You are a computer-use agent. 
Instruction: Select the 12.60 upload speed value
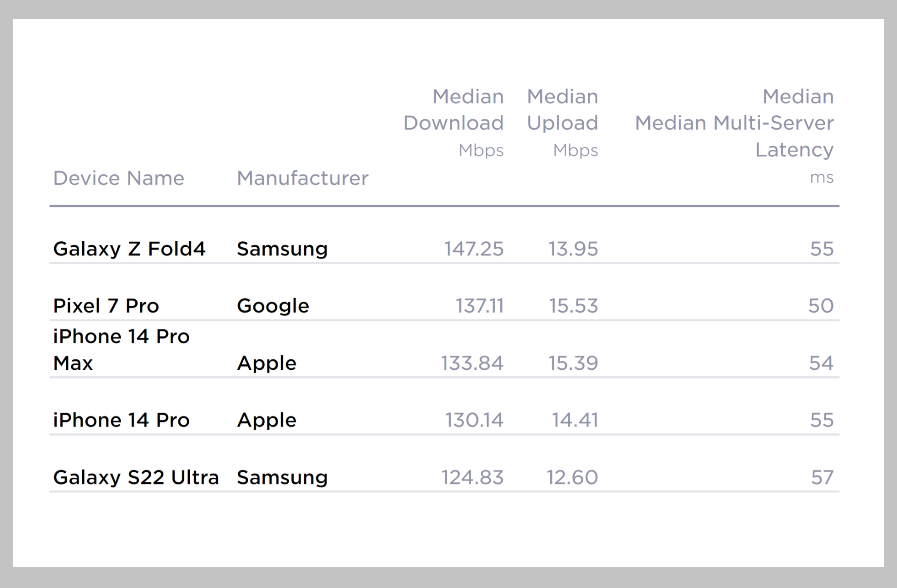572,477
